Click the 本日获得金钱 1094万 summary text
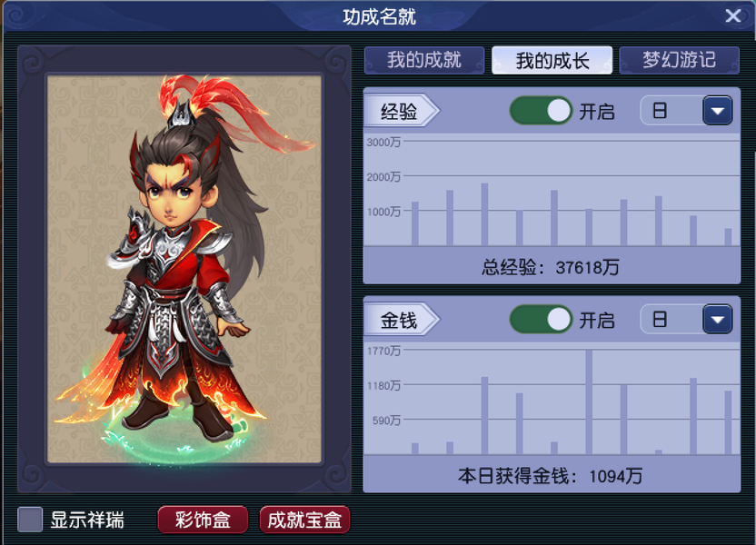756x545 pixels. 550,476
